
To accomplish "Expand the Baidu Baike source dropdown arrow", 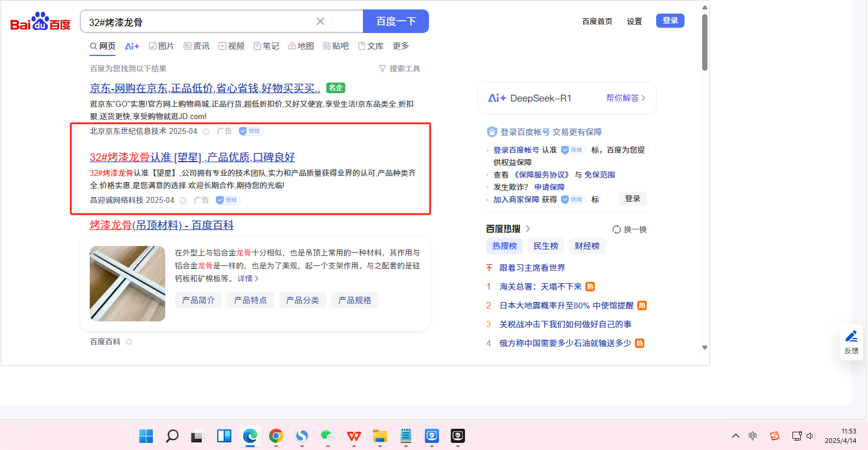I will (129, 342).
